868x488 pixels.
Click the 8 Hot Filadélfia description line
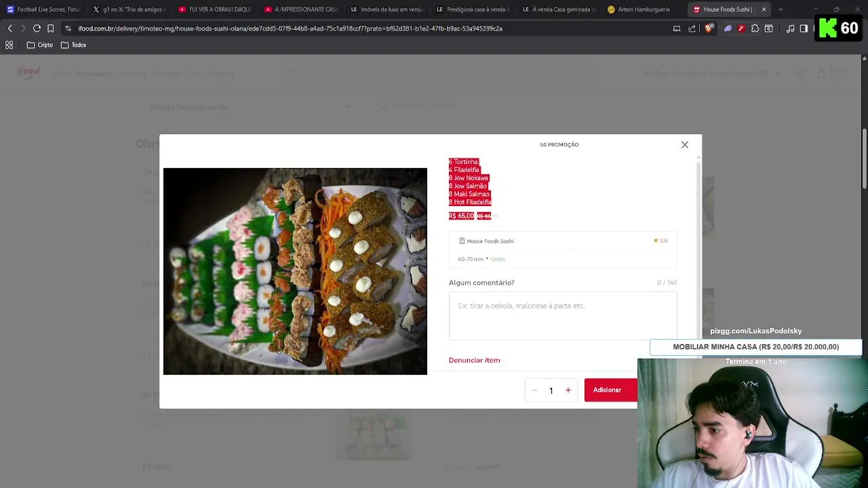click(x=470, y=202)
